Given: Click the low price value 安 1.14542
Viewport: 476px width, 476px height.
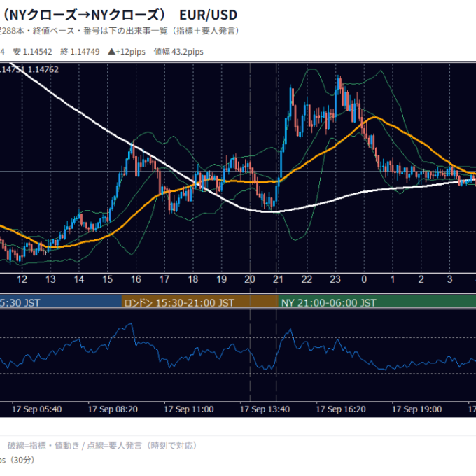Looking at the screenshot, I should click(32, 52).
